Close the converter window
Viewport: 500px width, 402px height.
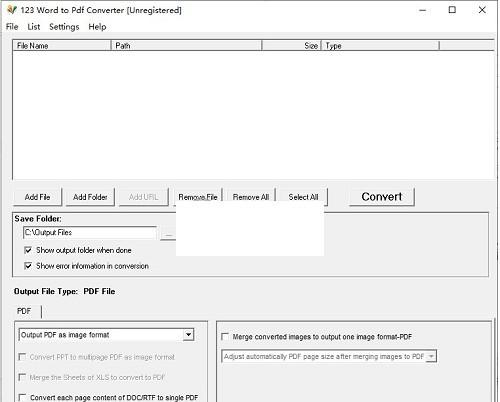(482, 10)
